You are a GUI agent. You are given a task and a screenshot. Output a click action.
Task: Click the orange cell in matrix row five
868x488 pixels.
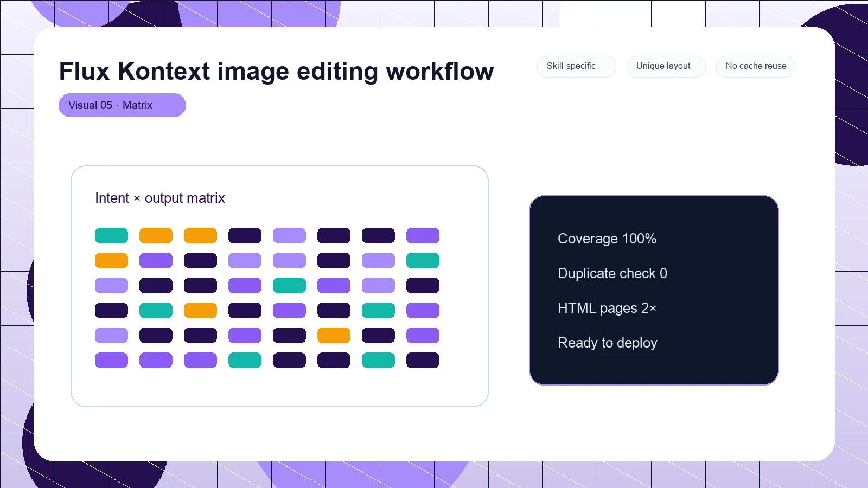point(334,336)
